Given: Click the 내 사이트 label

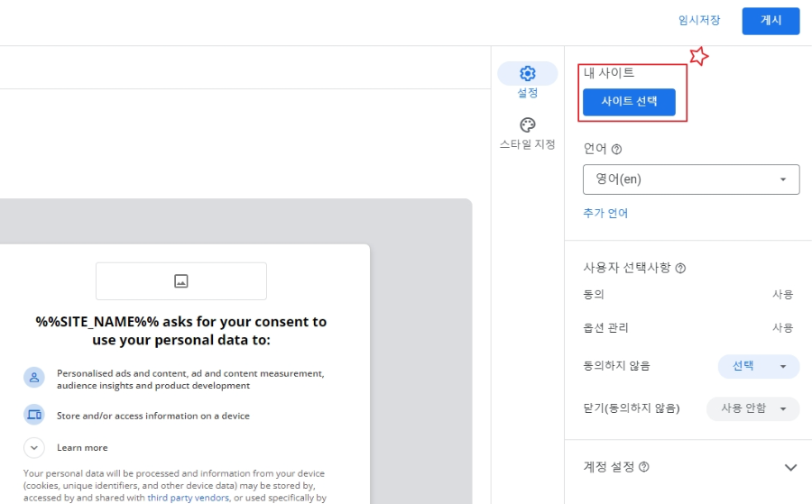Looking at the screenshot, I should pos(608,73).
